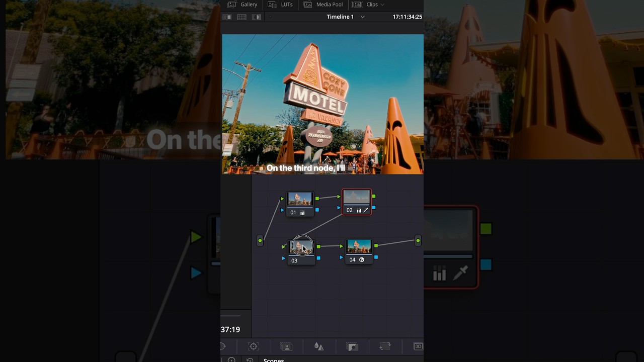This screenshot has height=362, width=644.
Task: Toggle the highlight viewer mode
Action: [x=257, y=17]
